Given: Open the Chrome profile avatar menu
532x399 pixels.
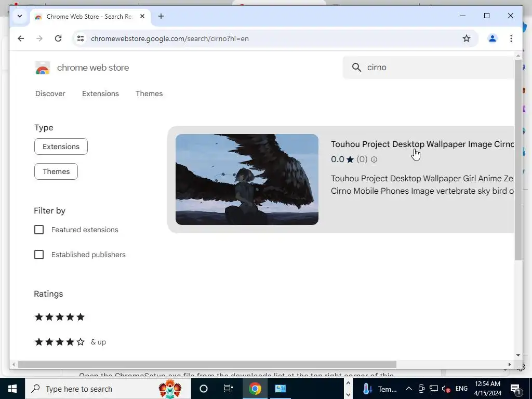Looking at the screenshot, I should tap(493, 38).
